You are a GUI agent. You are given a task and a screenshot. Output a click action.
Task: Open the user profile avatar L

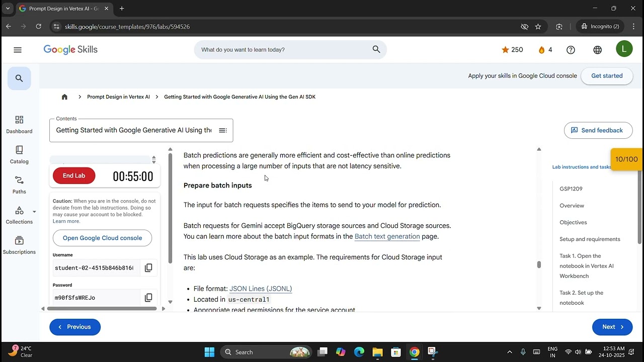pos(624,49)
